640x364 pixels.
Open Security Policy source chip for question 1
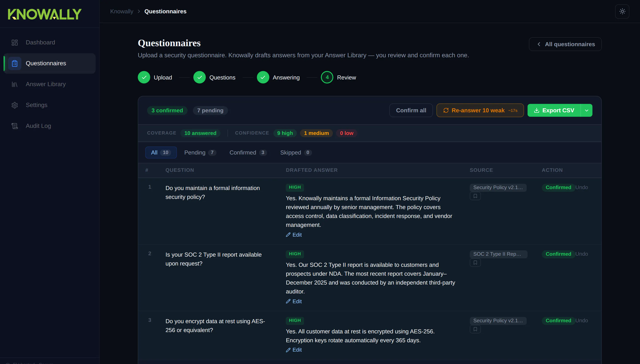coord(498,188)
